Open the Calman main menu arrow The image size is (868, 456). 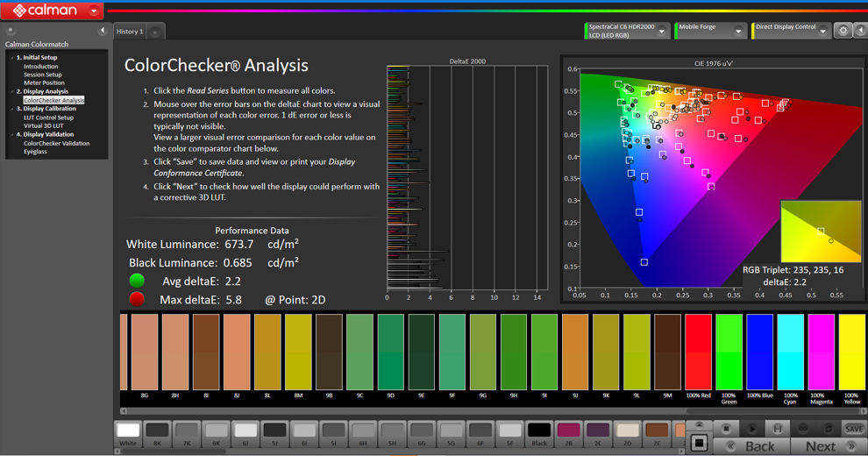(x=94, y=11)
